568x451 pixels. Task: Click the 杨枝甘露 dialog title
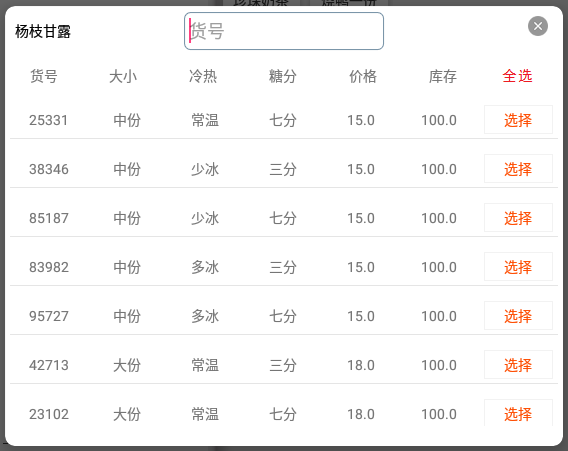43,32
